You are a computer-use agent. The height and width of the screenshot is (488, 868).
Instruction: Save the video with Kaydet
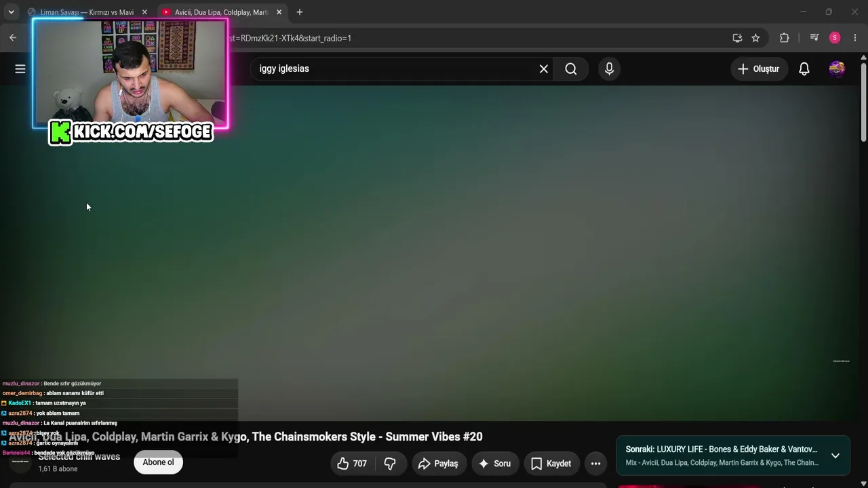coord(551,464)
